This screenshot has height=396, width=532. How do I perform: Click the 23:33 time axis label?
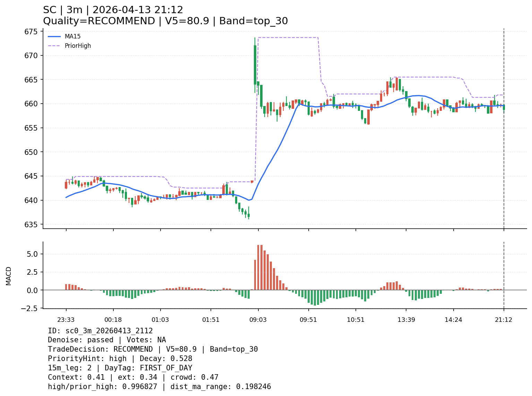click(66, 320)
